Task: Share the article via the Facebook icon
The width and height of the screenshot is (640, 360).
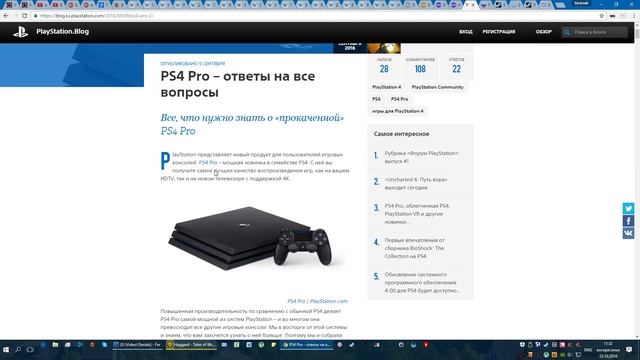Action: [x=629, y=221]
